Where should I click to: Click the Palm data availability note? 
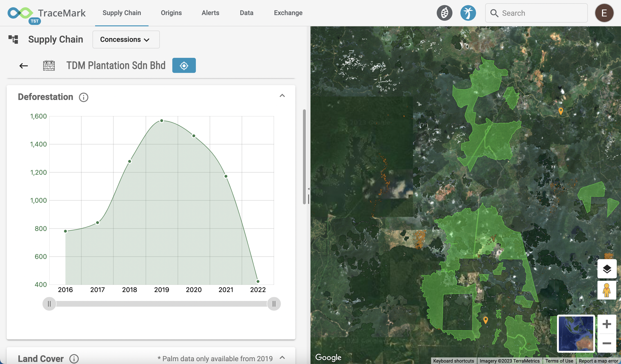pyautogui.click(x=215, y=359)
